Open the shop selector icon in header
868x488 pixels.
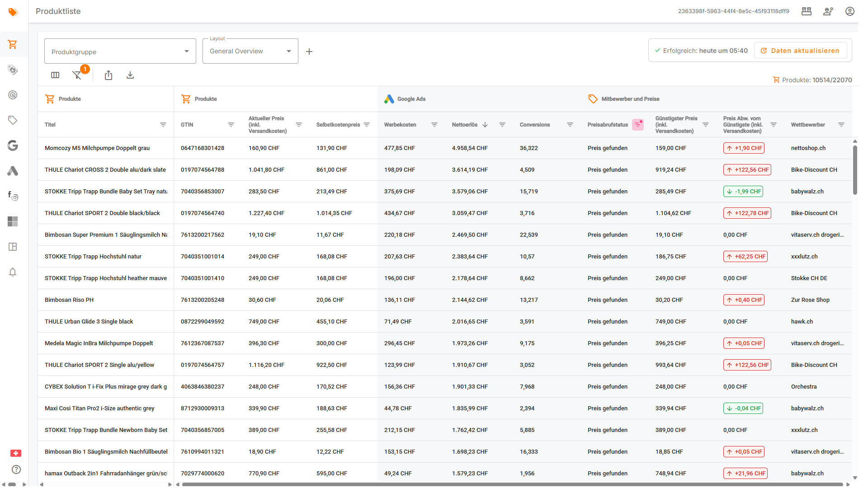tap(807, 11)
